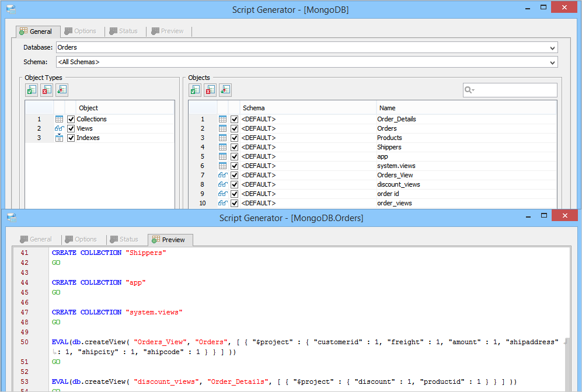Click script line CREATE COLLECTION "system.views"
Screen dimensions: 582x392
(117, 312)
